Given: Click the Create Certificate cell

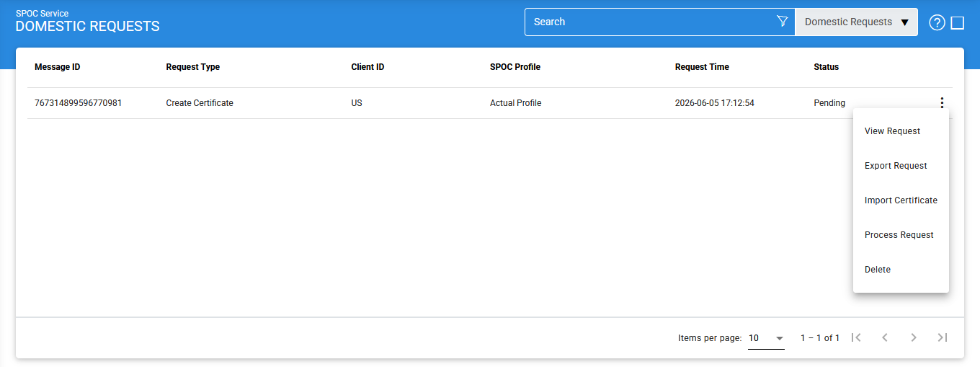Looking at the screenshot, I should click(x=200, y=103).
